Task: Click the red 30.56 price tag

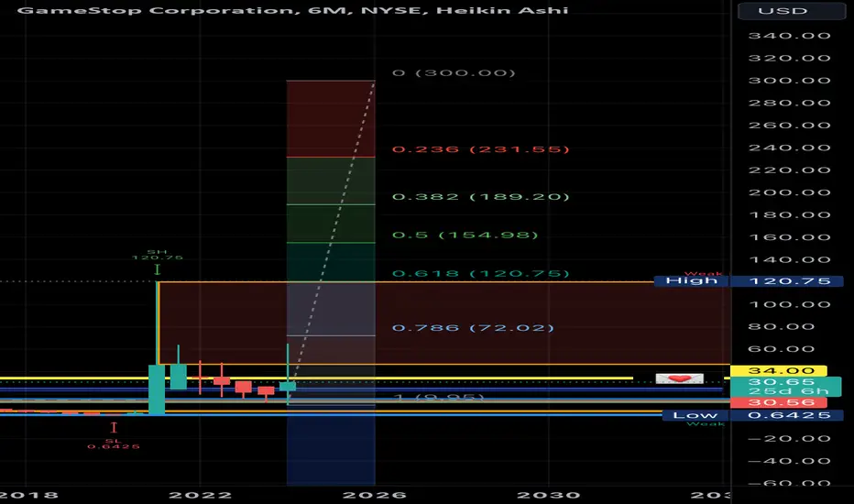Action: (x=779, y=402)
